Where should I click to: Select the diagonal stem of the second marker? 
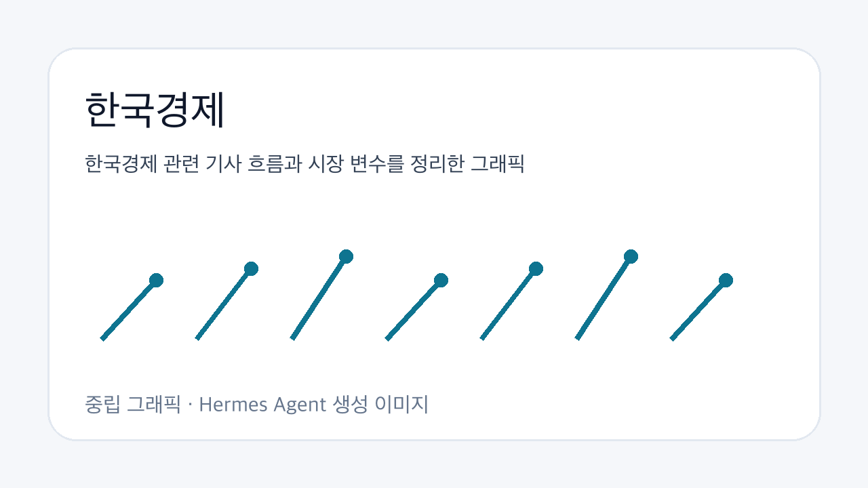click(x=224, y=304)
